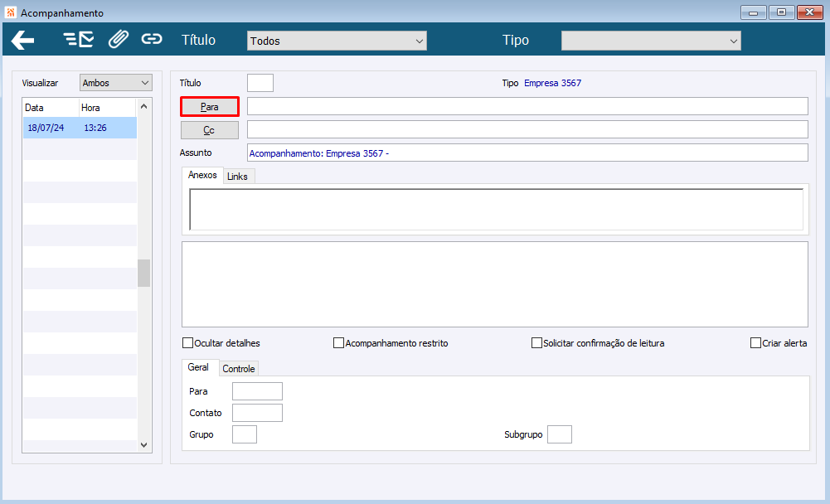The image size is (830, 504).
Task: Focus the Cc recipients text field
Action: (527, 129)
